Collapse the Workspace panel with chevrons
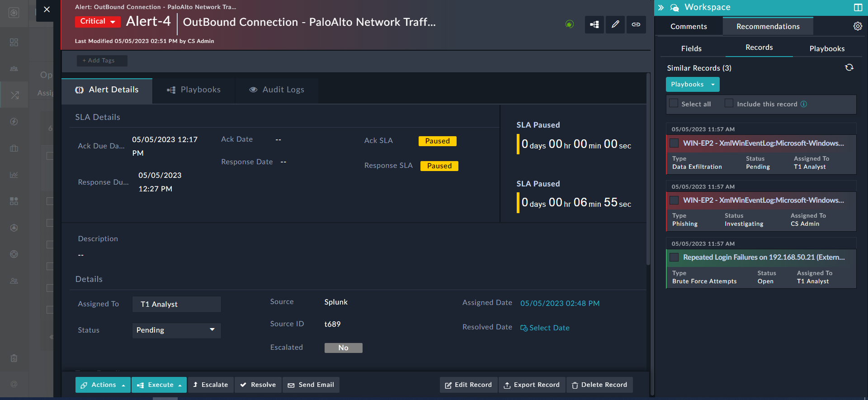This screenshot has width=868, height=400. tap(660, 7)
